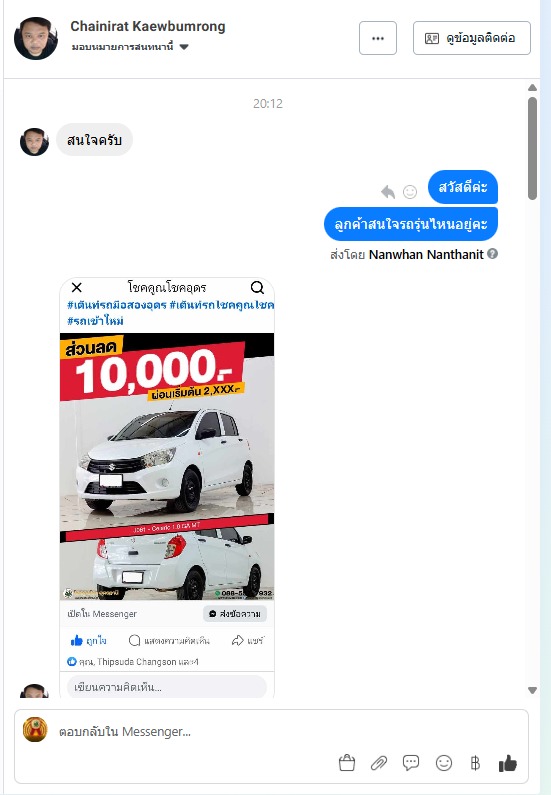Click the reply arrow beside สวัสดีค่ะ message
Viewport: 551px width, 795px height.
point(388,192)
